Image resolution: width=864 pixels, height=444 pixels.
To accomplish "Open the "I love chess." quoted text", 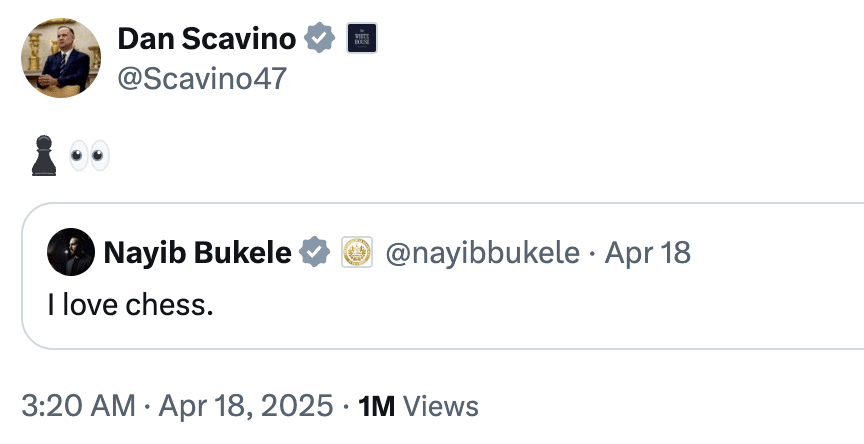I will tap(130, 303).
